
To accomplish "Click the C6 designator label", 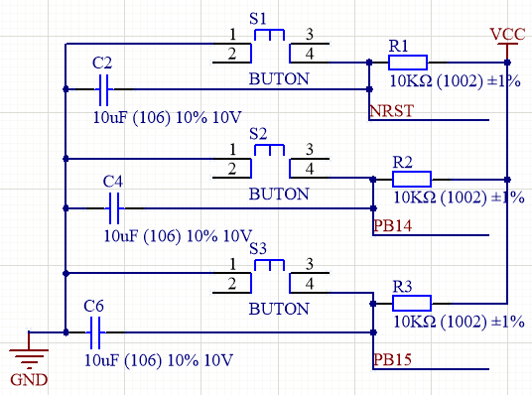I will 93,306.
